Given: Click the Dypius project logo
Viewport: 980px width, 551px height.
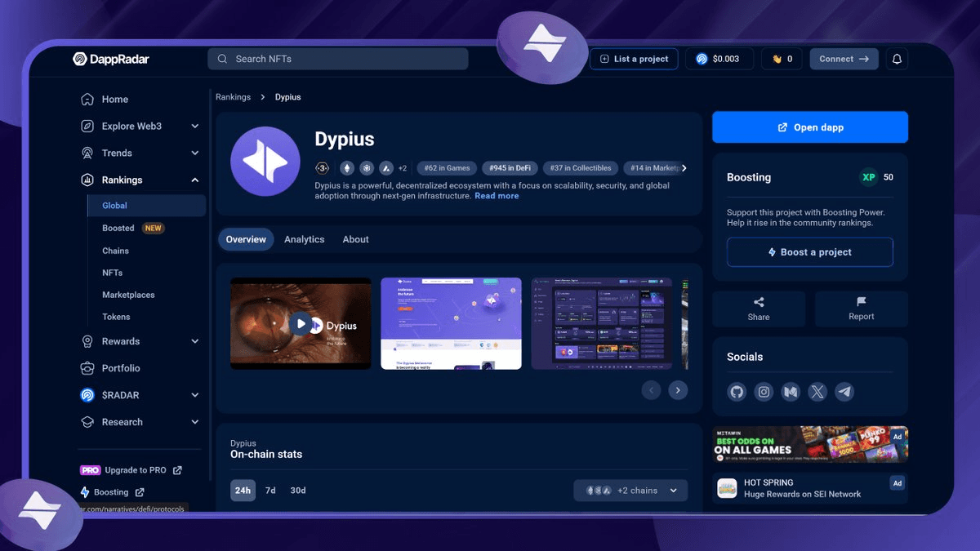Looking at the screenshot, I should coord(265,162).
